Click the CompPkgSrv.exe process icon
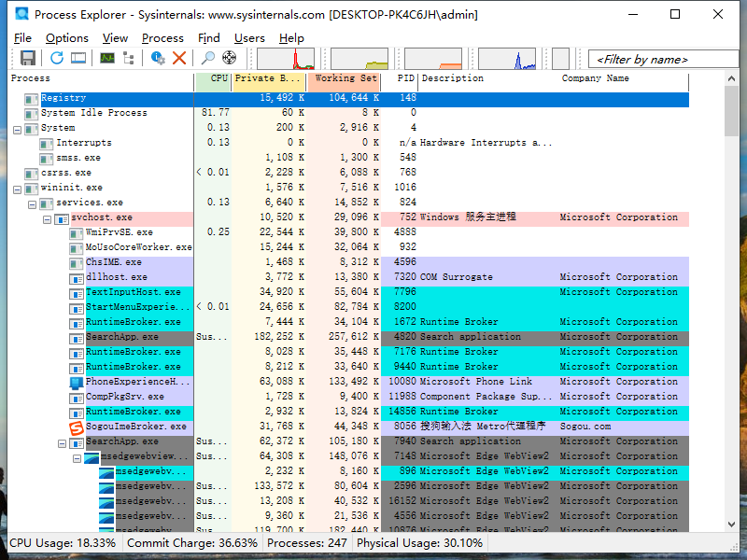 pos(77,398)
